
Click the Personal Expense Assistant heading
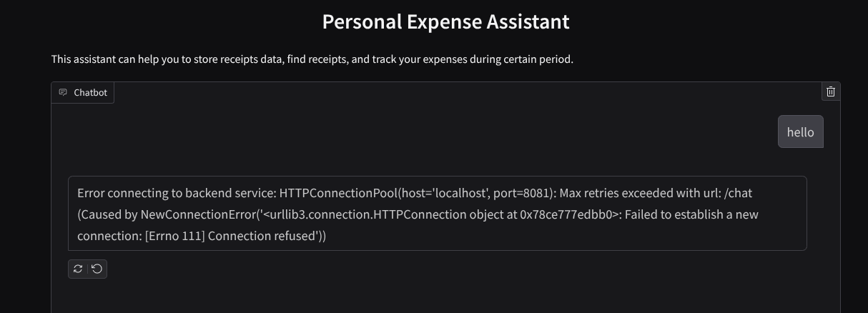click(445, 21)
